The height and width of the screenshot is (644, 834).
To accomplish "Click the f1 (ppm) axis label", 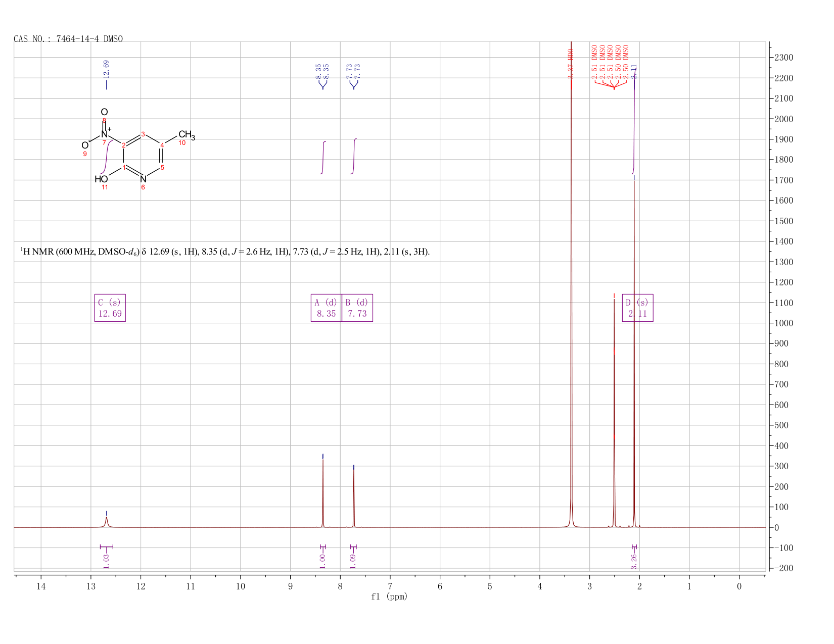I will tap(389, 597).
